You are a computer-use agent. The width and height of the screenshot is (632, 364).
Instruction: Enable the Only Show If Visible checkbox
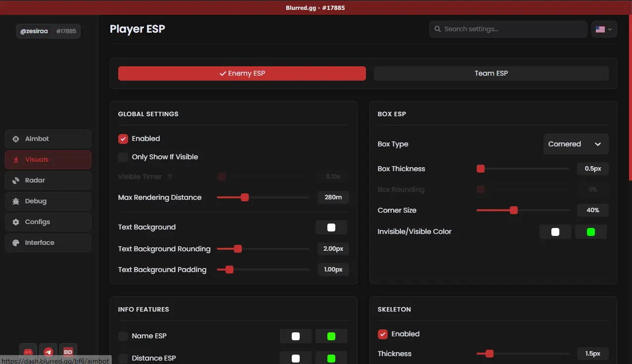123,157
